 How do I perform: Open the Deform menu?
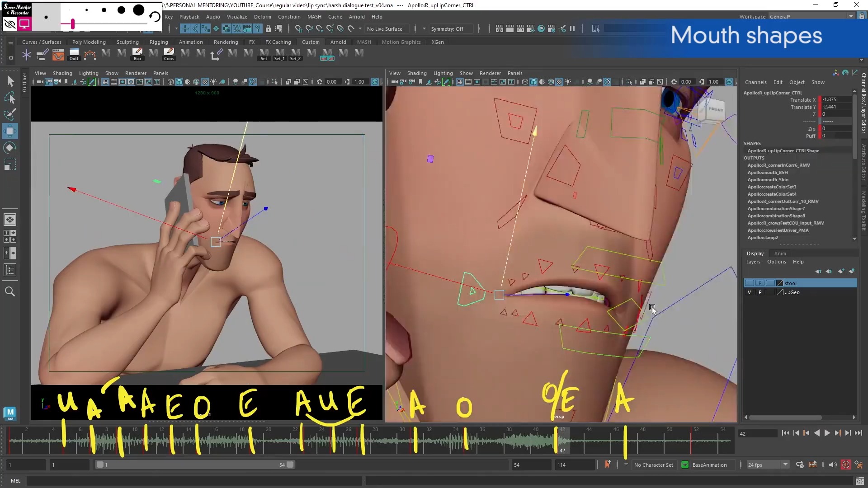click(262, 17)
